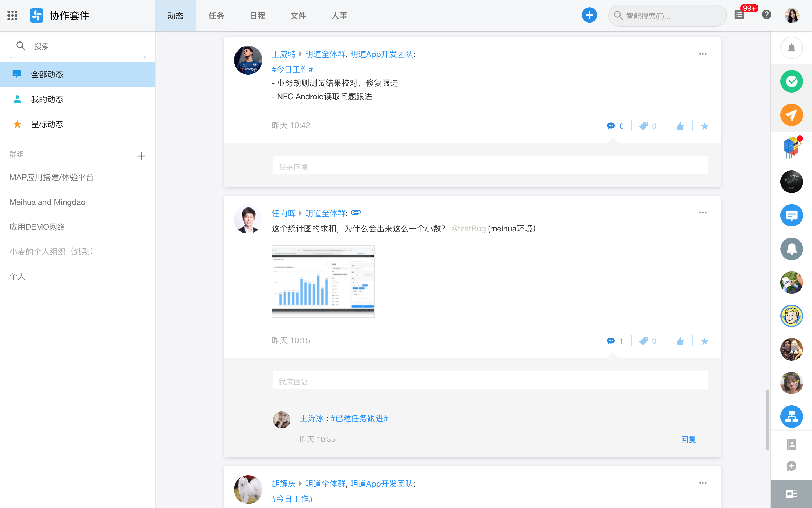Screen dimensions: 812x508
Task: Click the blue plus create button
Action: (589, 16)
